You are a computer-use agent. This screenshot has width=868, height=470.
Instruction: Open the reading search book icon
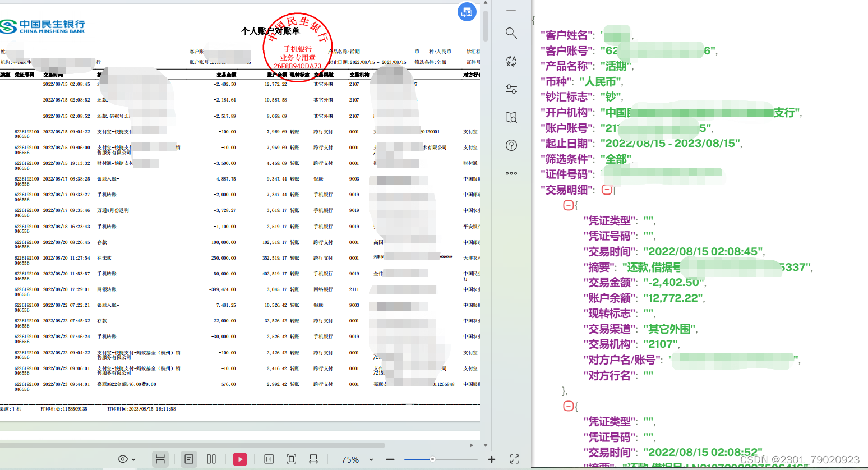pyautogui.click(x=511, y=117)
